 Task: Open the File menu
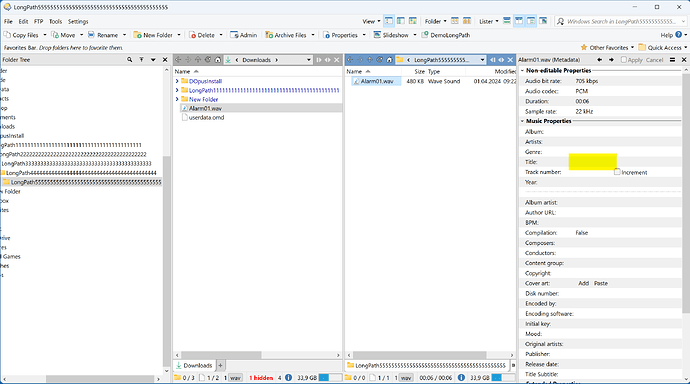[8, 21]
